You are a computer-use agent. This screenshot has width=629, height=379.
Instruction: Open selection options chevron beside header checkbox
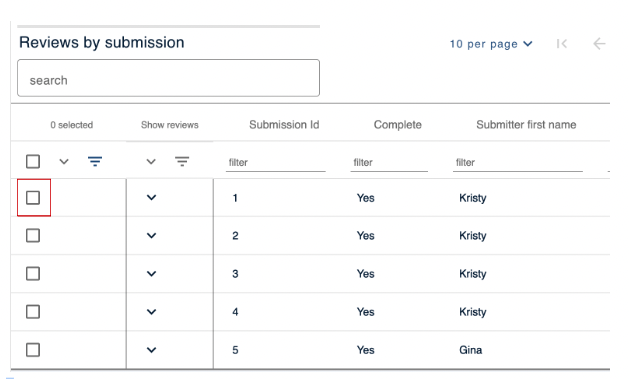tap(64, 162)
